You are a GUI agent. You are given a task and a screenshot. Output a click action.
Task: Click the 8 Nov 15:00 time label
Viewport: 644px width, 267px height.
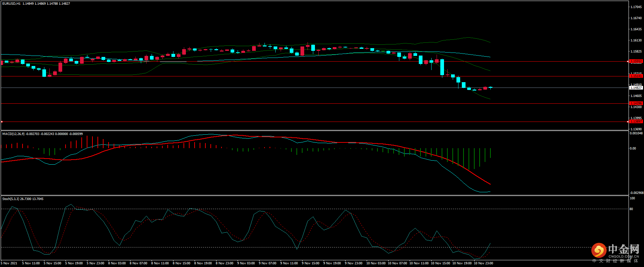[x=182, y=263]
